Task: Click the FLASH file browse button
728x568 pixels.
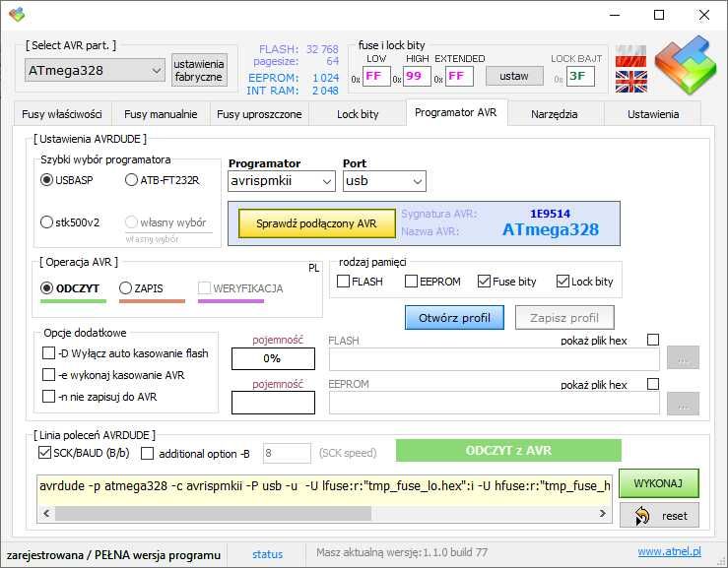Action: [x=683, y=357]
